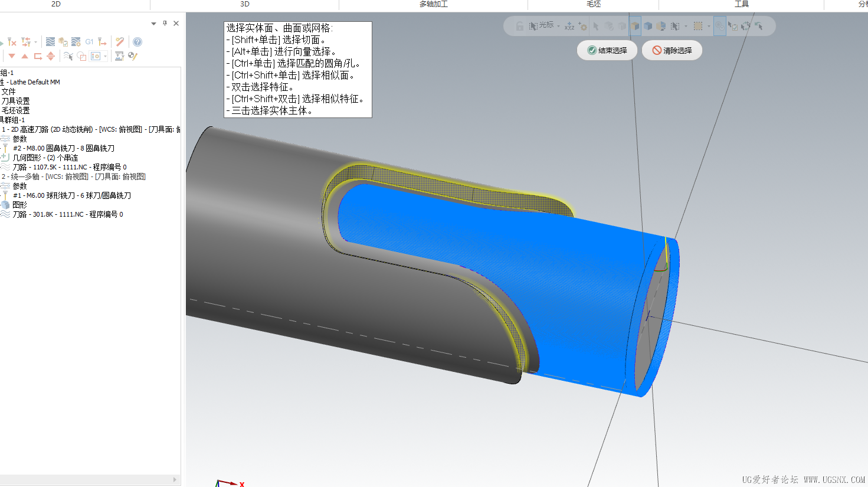Click the padlock icon on the selection bar

click(520, 26)
